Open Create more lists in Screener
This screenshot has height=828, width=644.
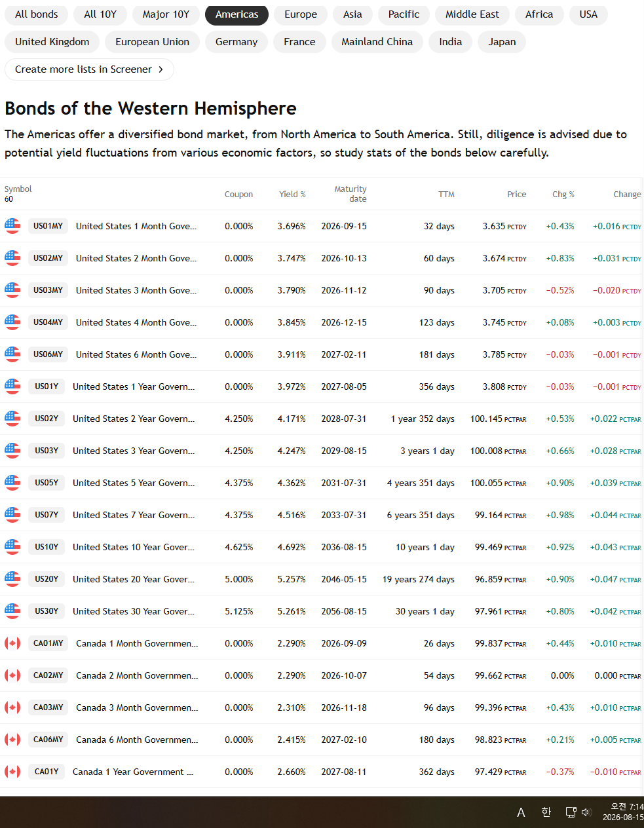coord(89,69)
